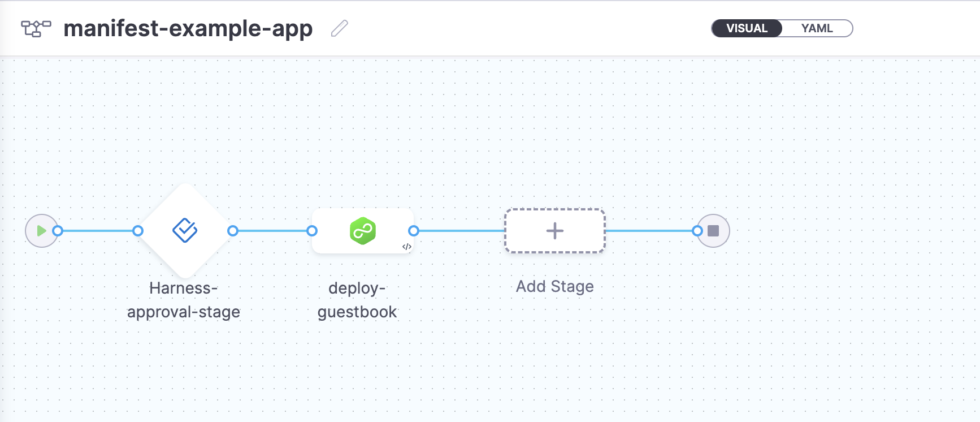The width and height of the screenshot is (980, 422).
Task: Click connector circle left of approval stage
Action: [x=138, y=231]
